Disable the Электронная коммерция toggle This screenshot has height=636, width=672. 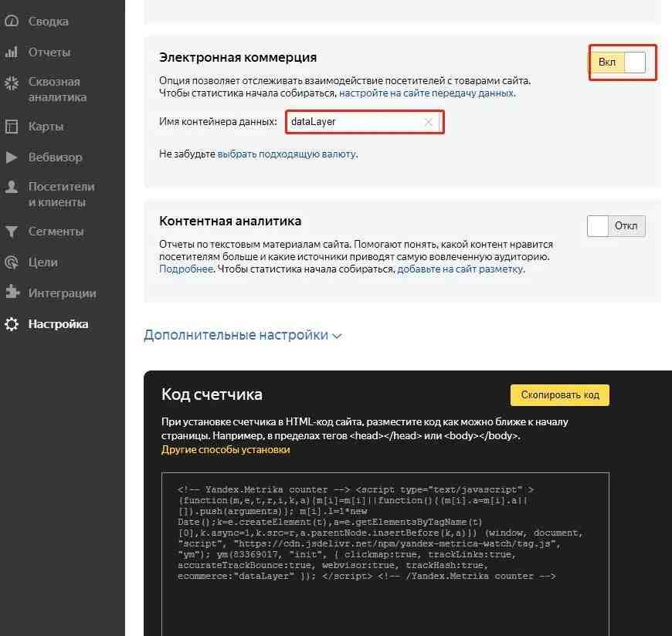tap(618, 63)
